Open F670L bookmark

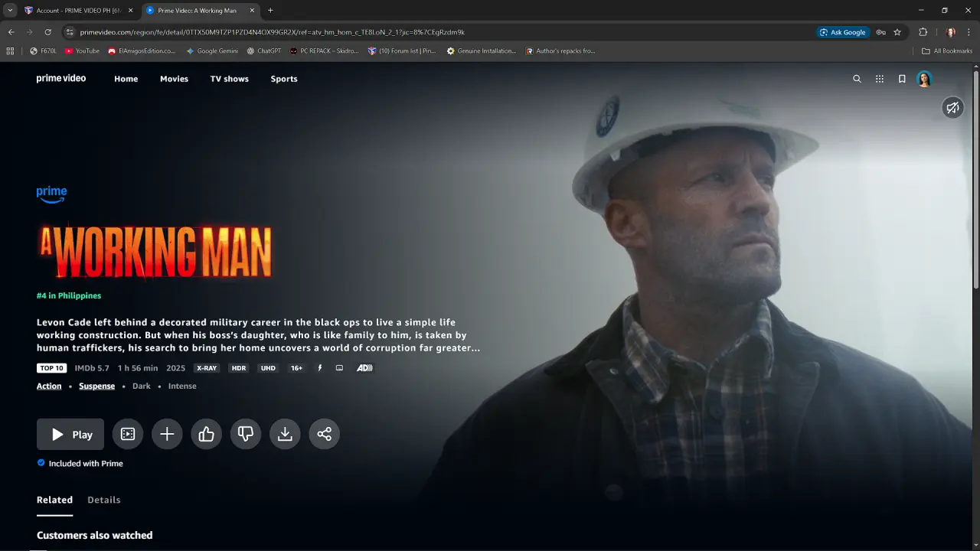coord(43,51)
